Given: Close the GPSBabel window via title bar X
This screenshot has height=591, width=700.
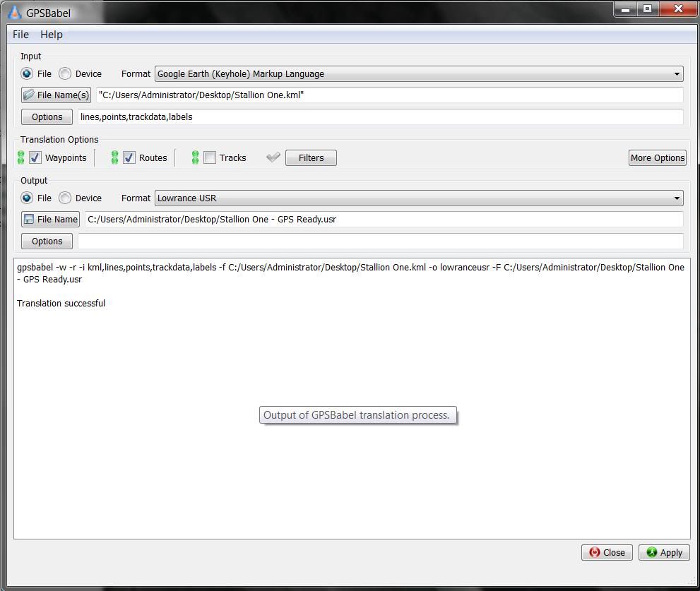Looking at the screenshot, I should (678, 8).
